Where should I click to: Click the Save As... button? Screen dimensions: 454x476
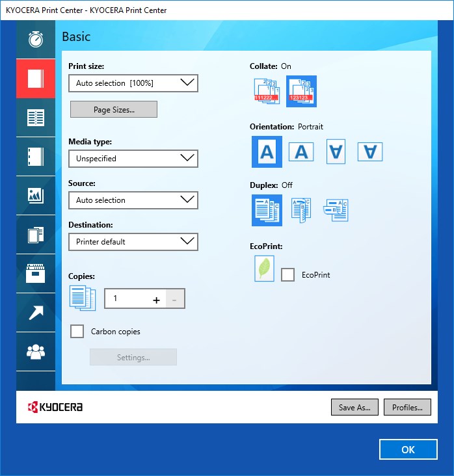coord(354,407)
